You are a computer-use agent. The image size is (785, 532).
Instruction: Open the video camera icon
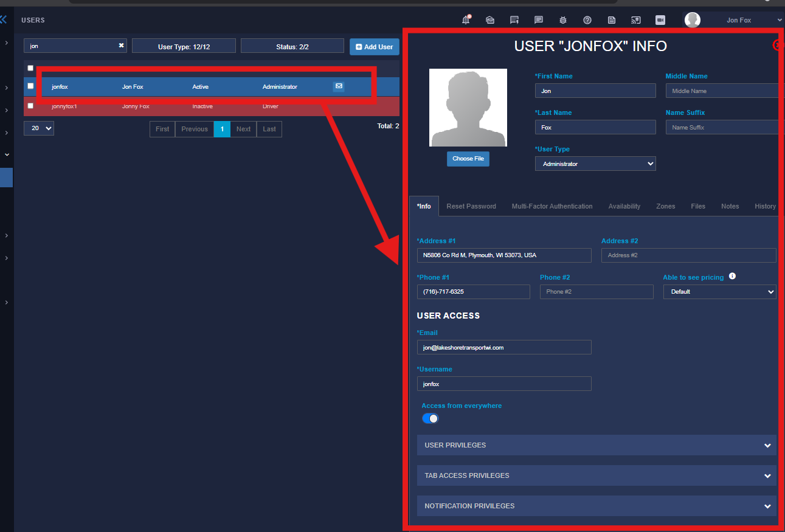(x=660, y=20)
